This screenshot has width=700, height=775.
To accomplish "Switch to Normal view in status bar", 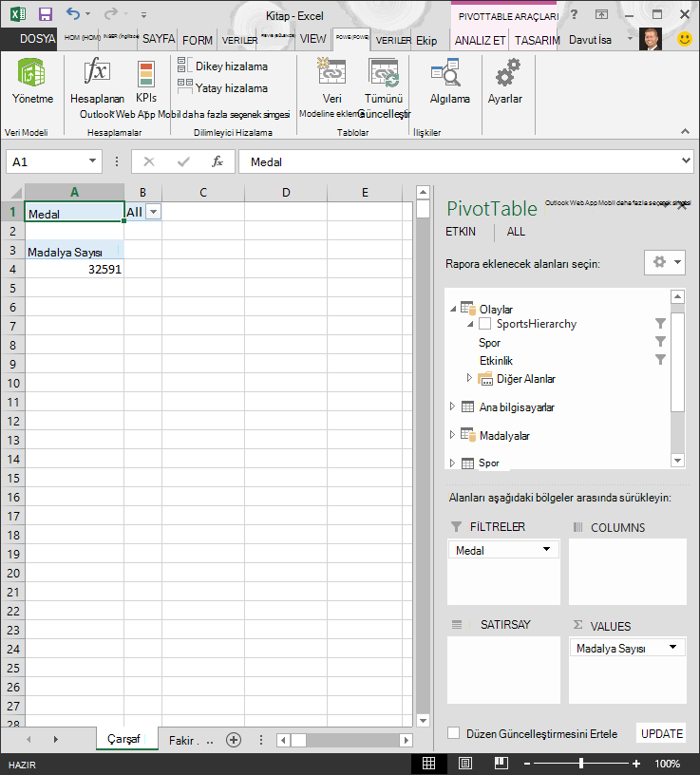I will pos(428,764).
